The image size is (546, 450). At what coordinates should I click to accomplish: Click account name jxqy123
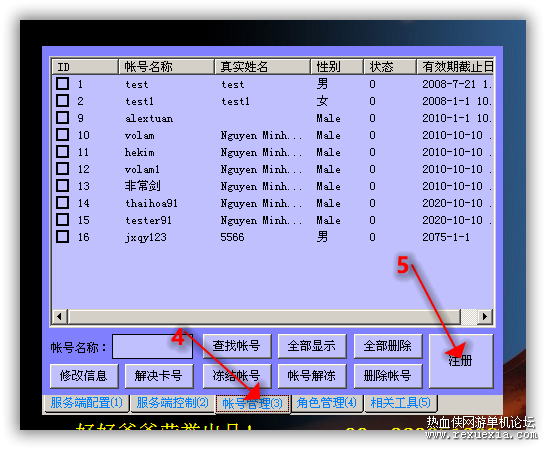click(146, 238)
